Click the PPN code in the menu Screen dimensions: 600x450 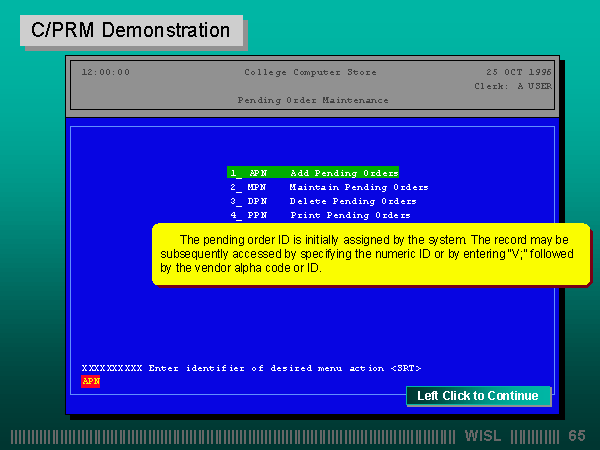257,215
